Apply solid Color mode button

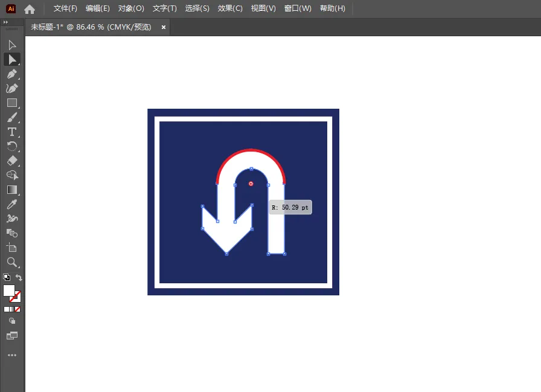pyautogui.click(x=6, y=309)
